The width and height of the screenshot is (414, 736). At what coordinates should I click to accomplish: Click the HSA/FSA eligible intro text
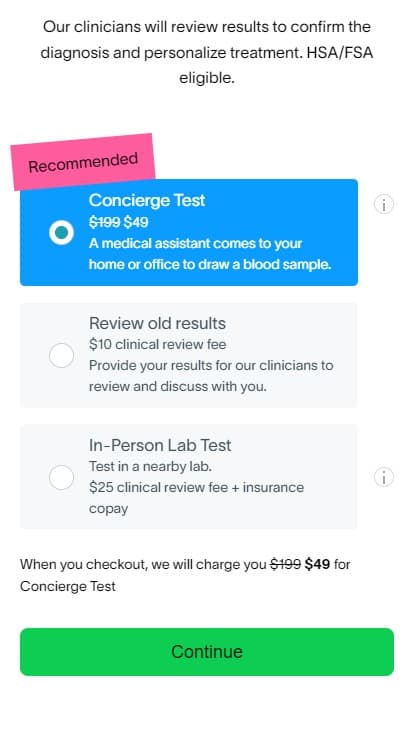[x=207, y=52]
